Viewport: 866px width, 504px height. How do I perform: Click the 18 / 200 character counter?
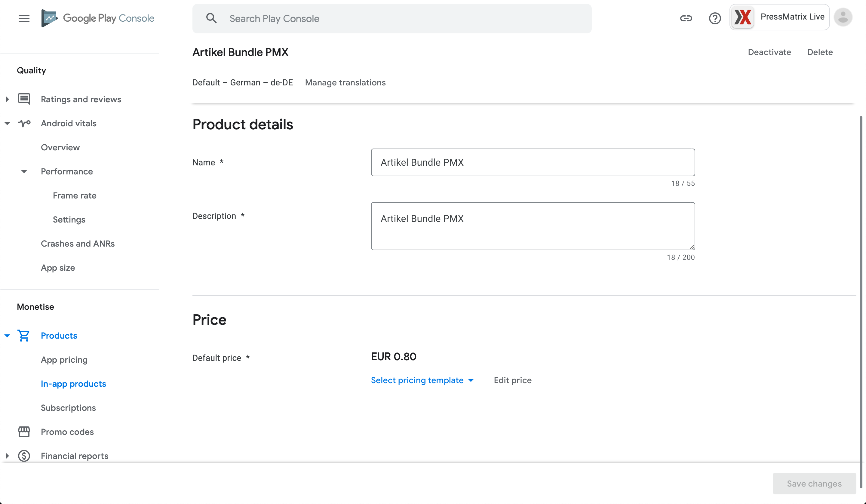[x=681, y=257]
